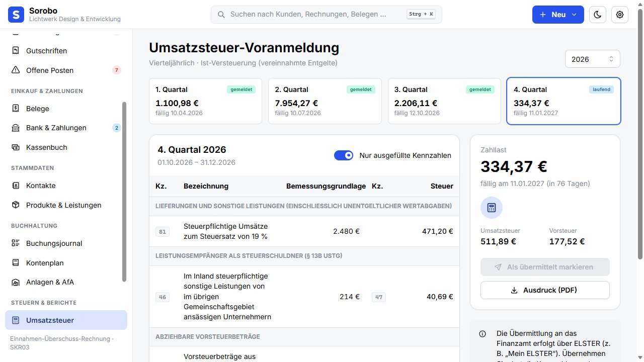
Task: Toggle Nur ausgefüllte Kennzahlen switch
Action: (344, 155)
